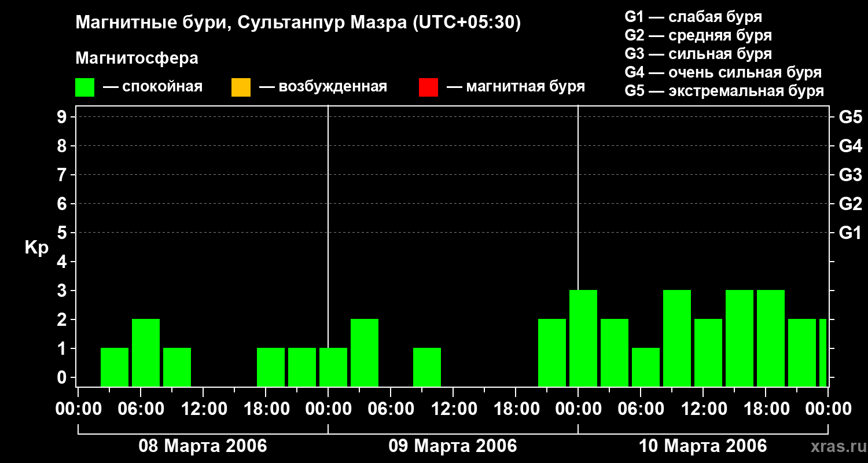Click the Kp 3 bar crossing midnight into 10 Марта

pyautogui.click(x=583, y=338)
